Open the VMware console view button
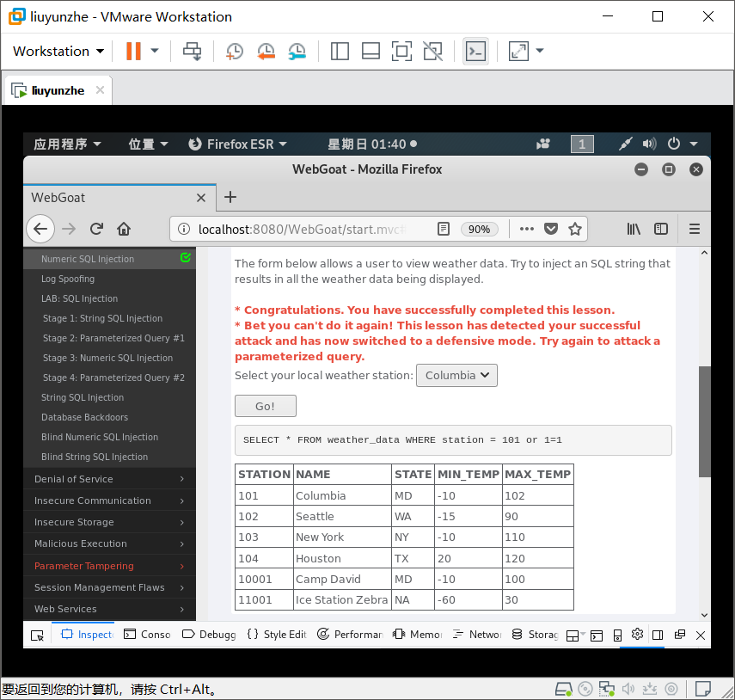Viewport: 735px width, 700px height. pyautogui.click(x=475, y=51)
